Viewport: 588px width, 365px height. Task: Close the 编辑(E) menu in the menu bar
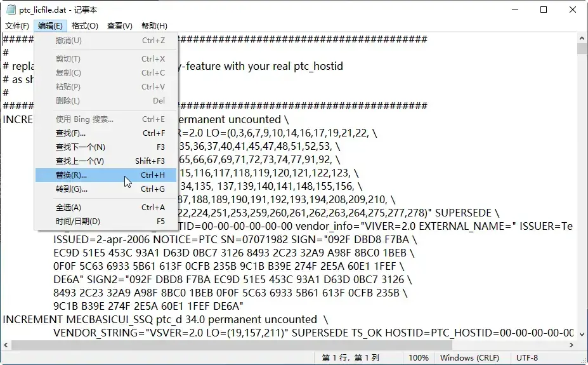pyautogui.click(x=50, y=26)
